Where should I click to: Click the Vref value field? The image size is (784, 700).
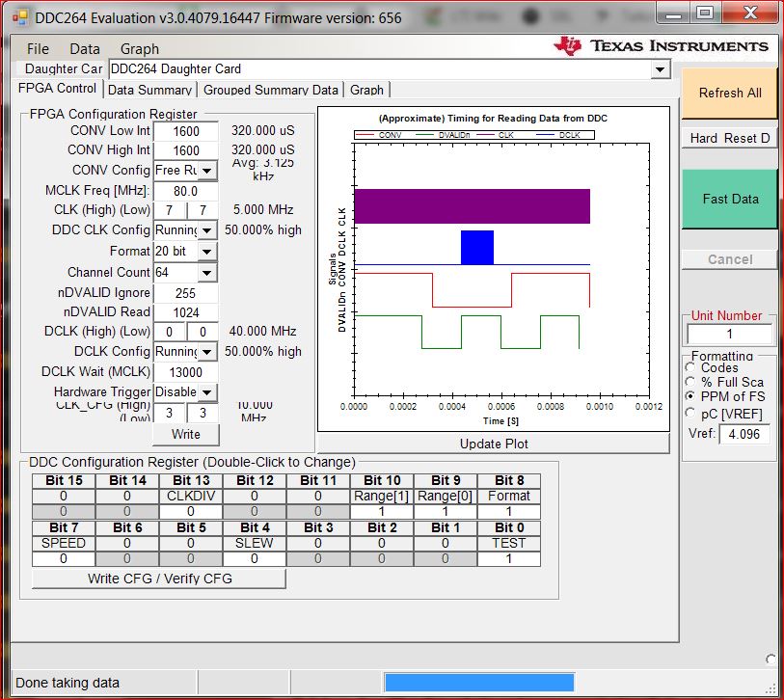[744, 434]
